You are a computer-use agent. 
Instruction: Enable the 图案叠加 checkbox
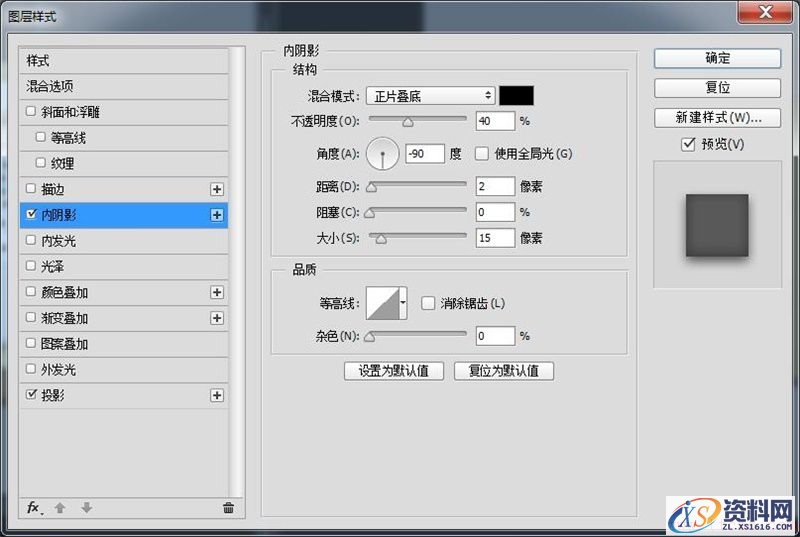coord(31,343)
